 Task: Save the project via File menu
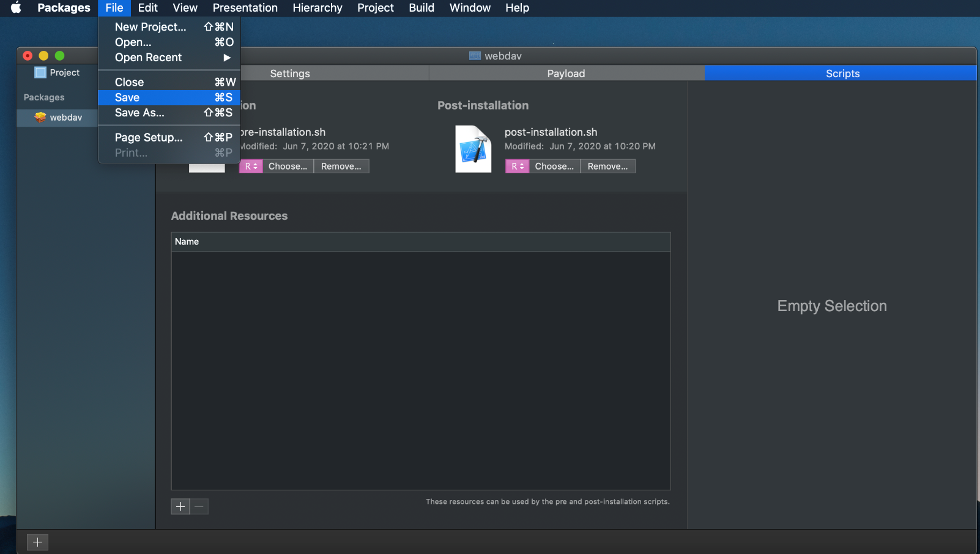[x=169, y=97]
